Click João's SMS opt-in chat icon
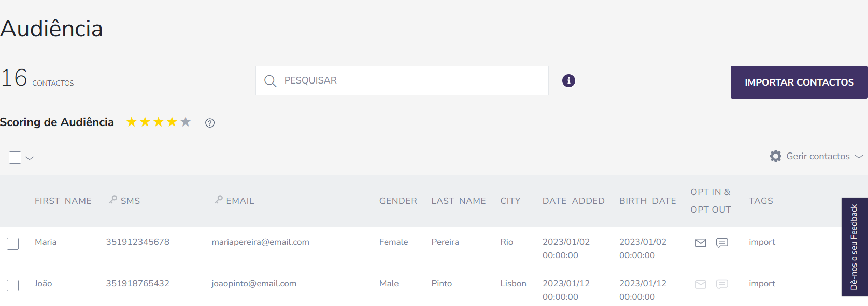The height and width of the screenshot is (306, 868). tap(722, 284)
